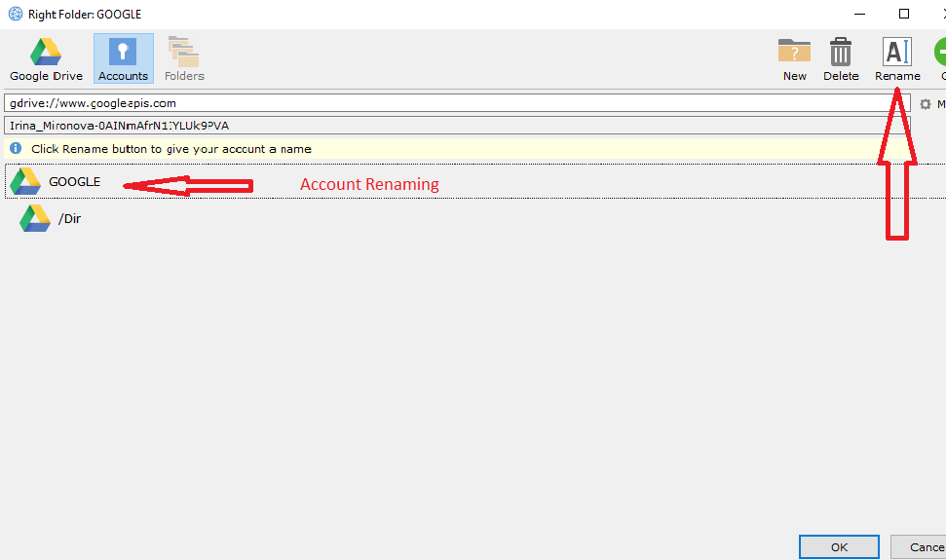Open the Accounts view
Screen dimensions: 946x560
point(123,58)
